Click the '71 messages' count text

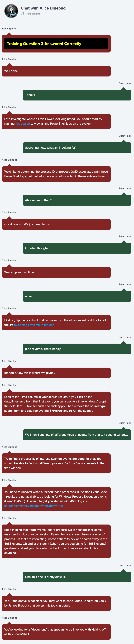tap(31, 13)
